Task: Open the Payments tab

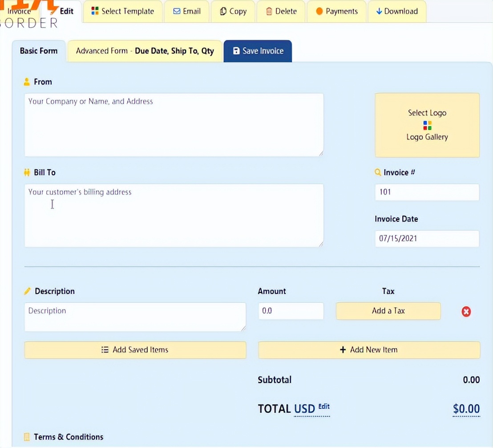Action: tap(336, 11)
